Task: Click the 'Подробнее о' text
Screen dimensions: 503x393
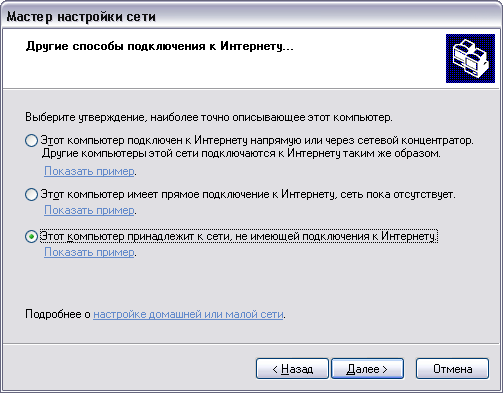Action: click(x=58, y=314)
